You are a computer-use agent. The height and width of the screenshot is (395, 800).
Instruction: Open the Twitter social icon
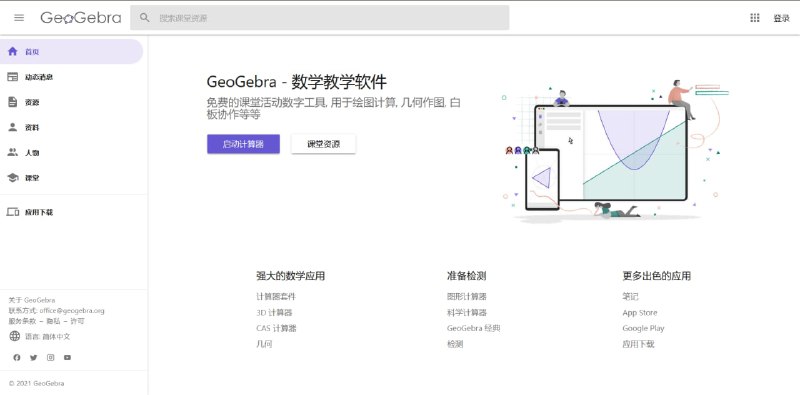(x=34, y=358)
